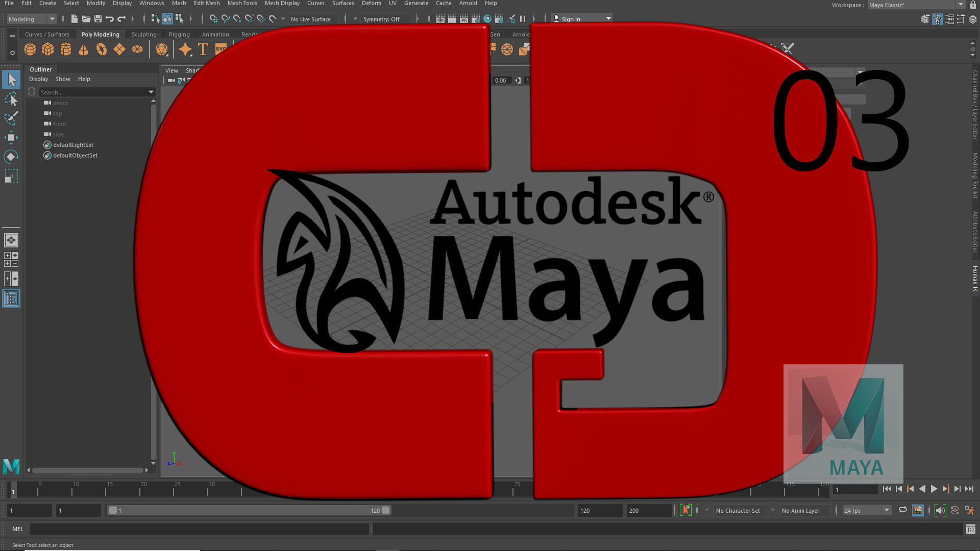Choose the Paint Selection tool
Image resolution: width=980 pixels, height=551 pixels.
11,118
